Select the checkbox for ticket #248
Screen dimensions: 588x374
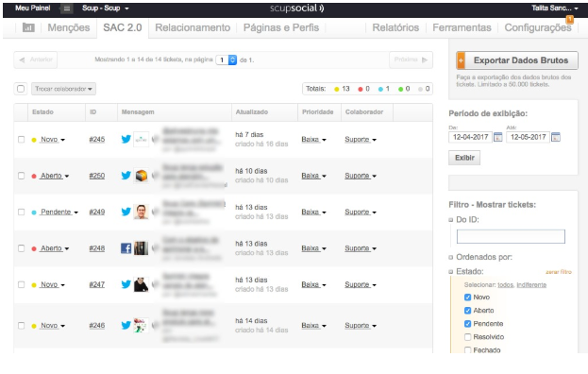point(22,248)
